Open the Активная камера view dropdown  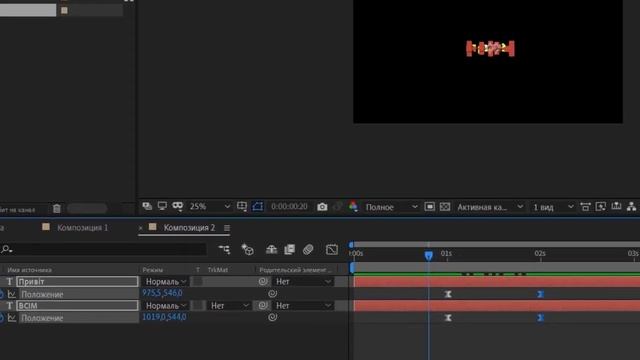pyautogui.click(x=490, y=207)
